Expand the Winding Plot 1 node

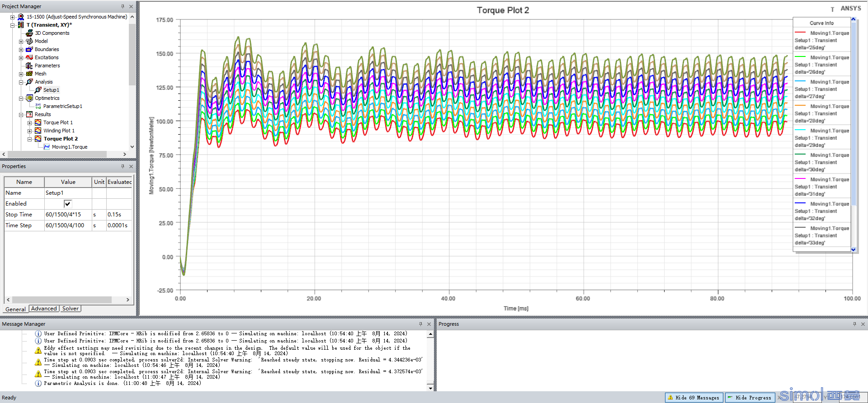coord(29,131)
